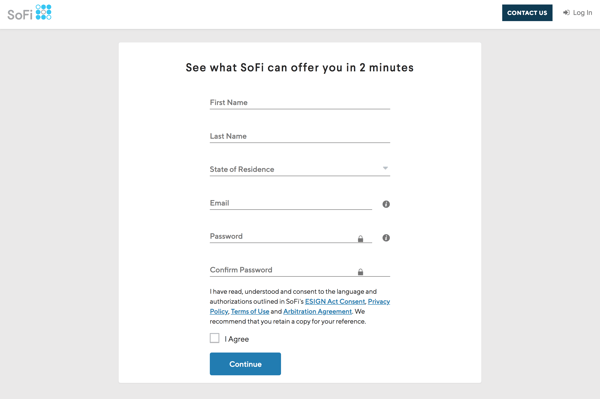600x399 pixels.
Task: Focus the Last Name input field
Action: pos(300,136)
